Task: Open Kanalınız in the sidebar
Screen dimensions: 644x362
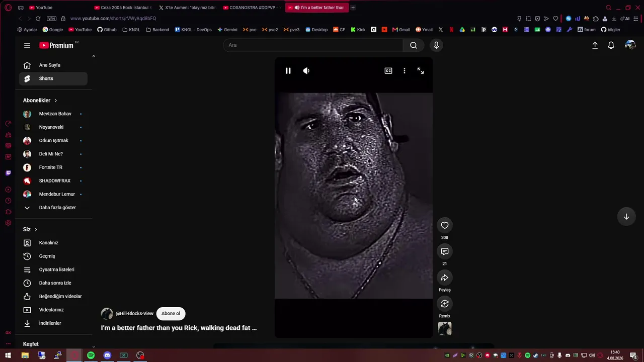Action: pyautogui.click(x=53, y=243)
